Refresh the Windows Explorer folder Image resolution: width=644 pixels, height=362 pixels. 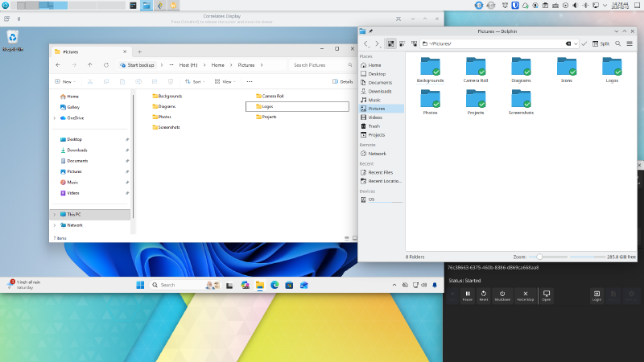point(106,65)
